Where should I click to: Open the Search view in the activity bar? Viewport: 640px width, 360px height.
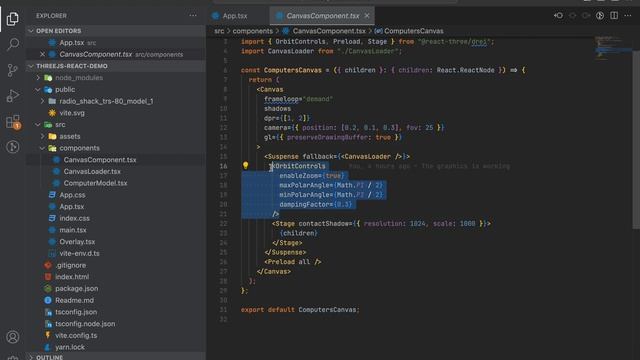click(x=13, y=44)
